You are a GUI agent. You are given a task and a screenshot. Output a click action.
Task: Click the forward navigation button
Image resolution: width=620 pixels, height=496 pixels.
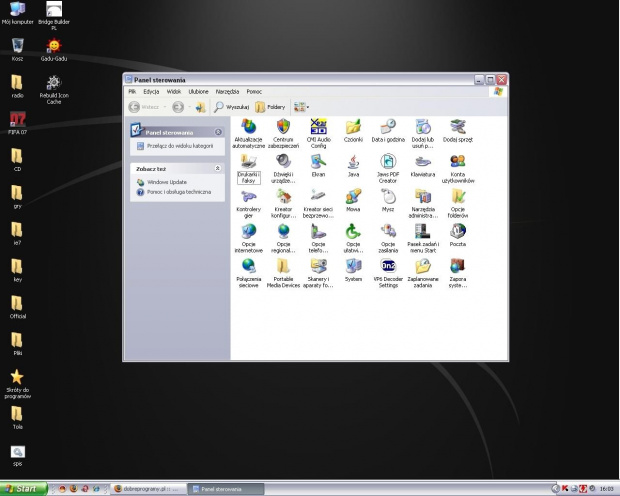point(178,107)
